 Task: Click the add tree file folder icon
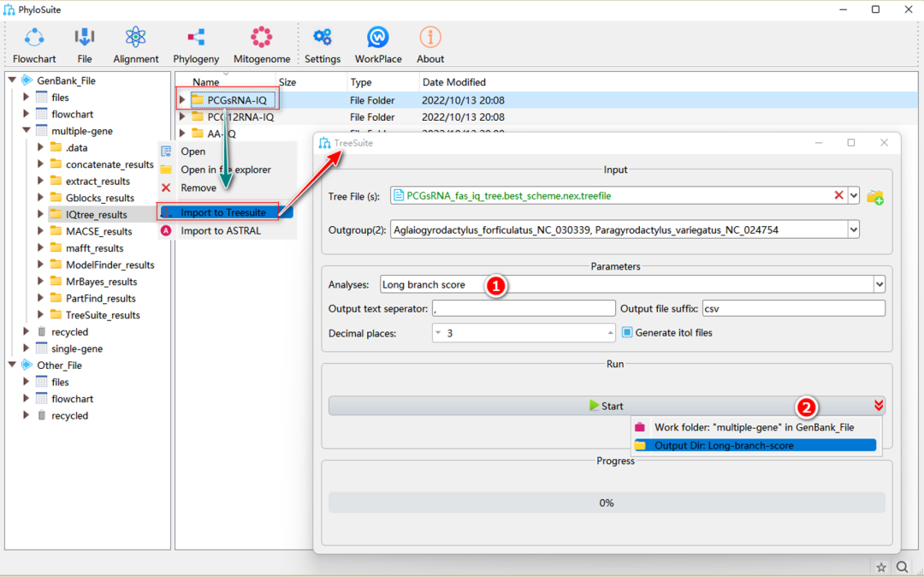[x=875, y=196]
